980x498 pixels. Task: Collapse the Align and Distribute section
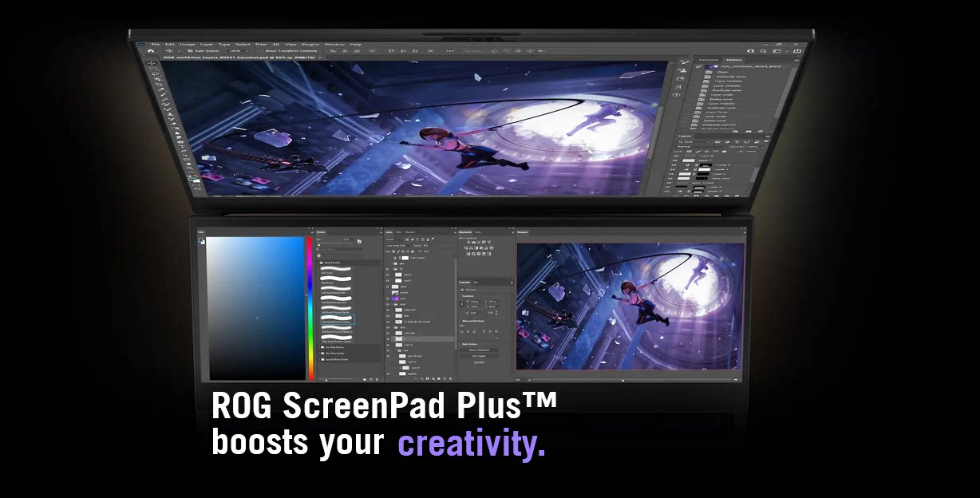click(460, 321)
